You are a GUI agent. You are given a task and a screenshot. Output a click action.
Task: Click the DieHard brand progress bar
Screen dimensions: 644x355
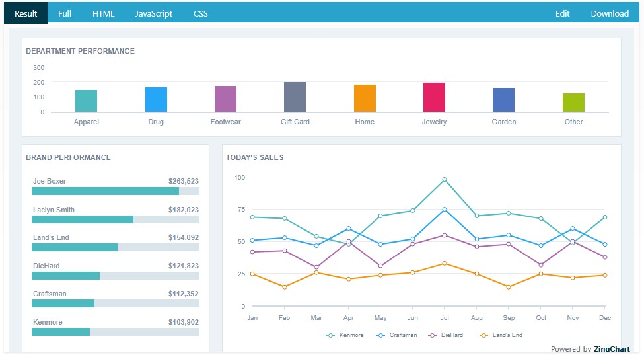coord(116,276)
